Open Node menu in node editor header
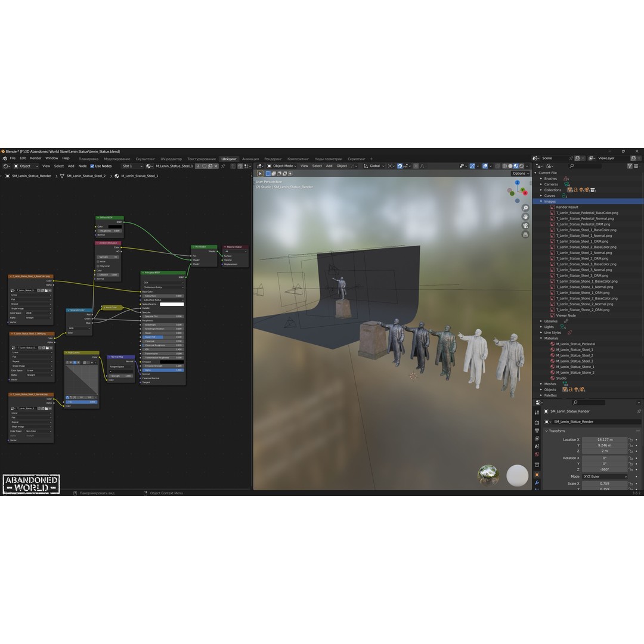The image size is (644, 644). coord(82,166)
